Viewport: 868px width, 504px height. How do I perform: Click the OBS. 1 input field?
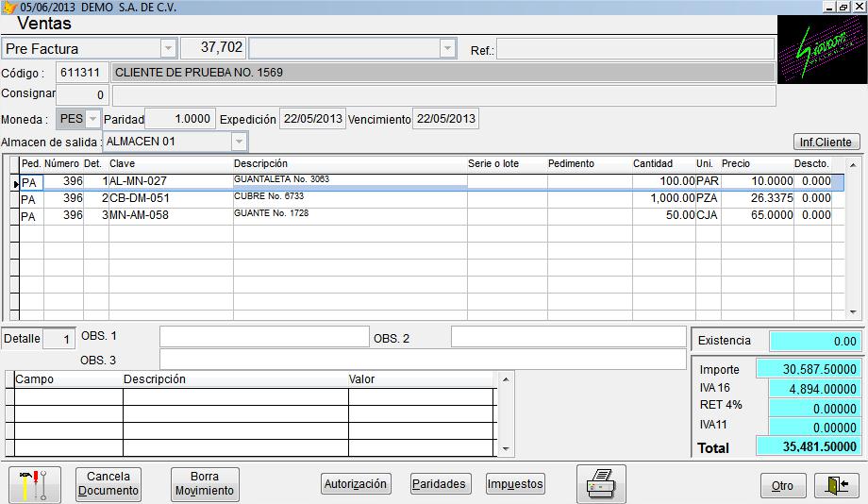[x=264, y=336]
